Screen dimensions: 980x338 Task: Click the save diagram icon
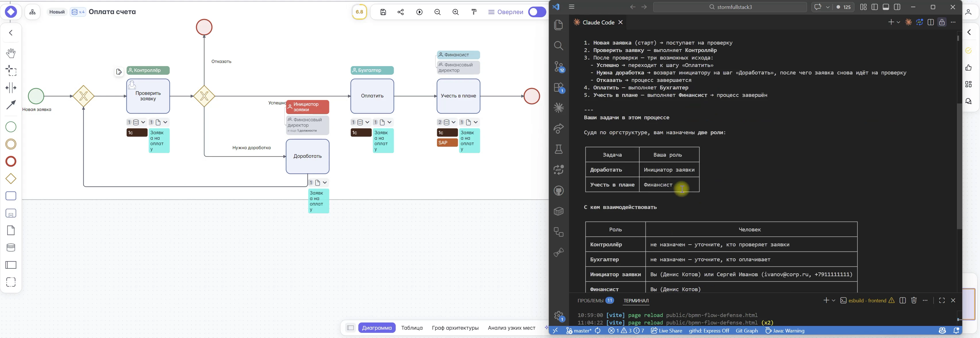click(x=383, y=12)
